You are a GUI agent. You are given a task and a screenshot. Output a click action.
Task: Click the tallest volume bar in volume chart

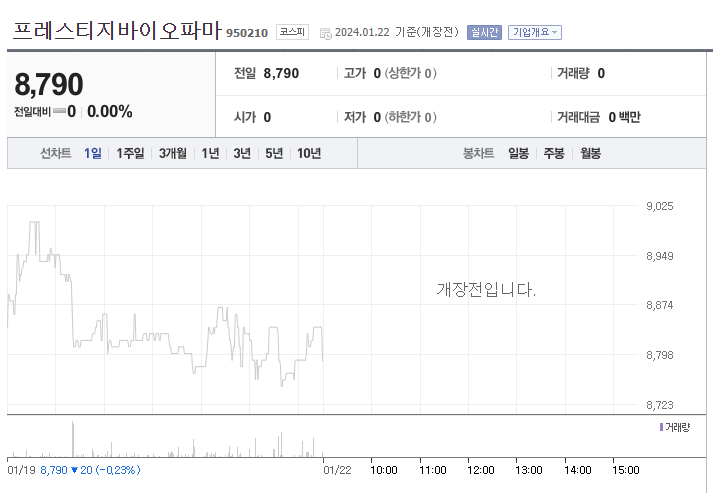coord(73,439)
